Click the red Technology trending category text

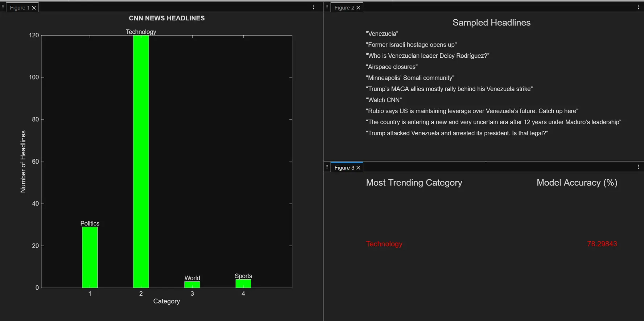384,244
